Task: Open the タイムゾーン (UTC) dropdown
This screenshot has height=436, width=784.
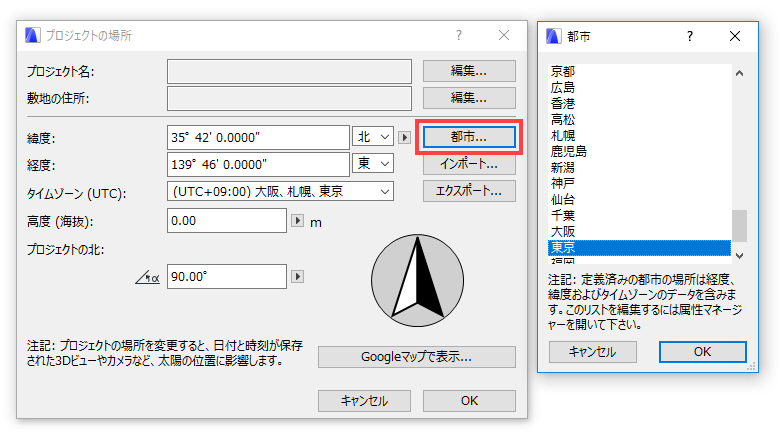Action: (280, 192)
